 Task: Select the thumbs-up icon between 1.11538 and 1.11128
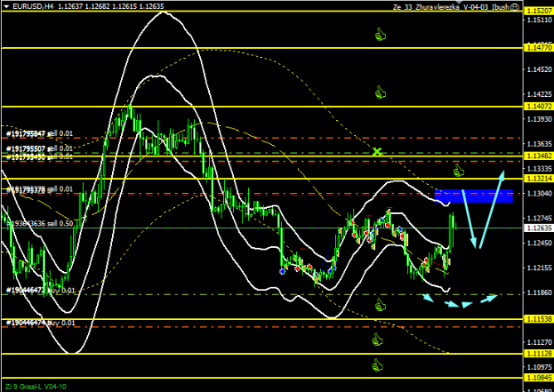coord(377,340)
